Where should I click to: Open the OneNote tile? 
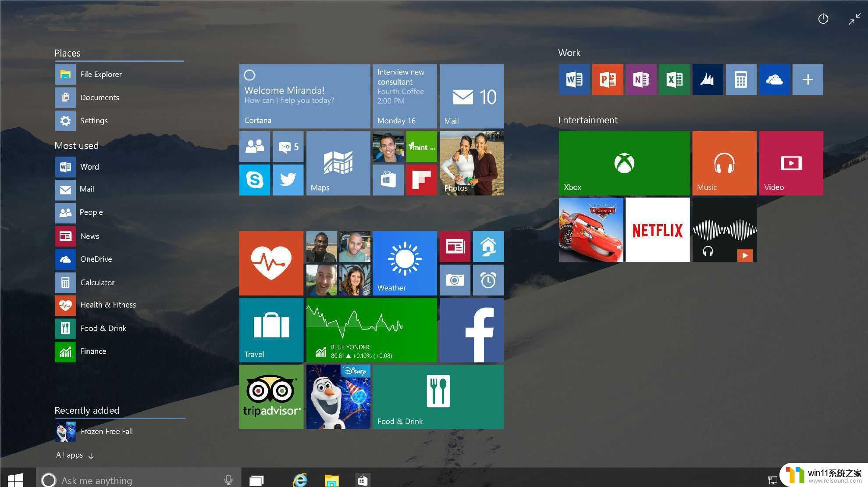pyautogui.click(x=641, y=79)
